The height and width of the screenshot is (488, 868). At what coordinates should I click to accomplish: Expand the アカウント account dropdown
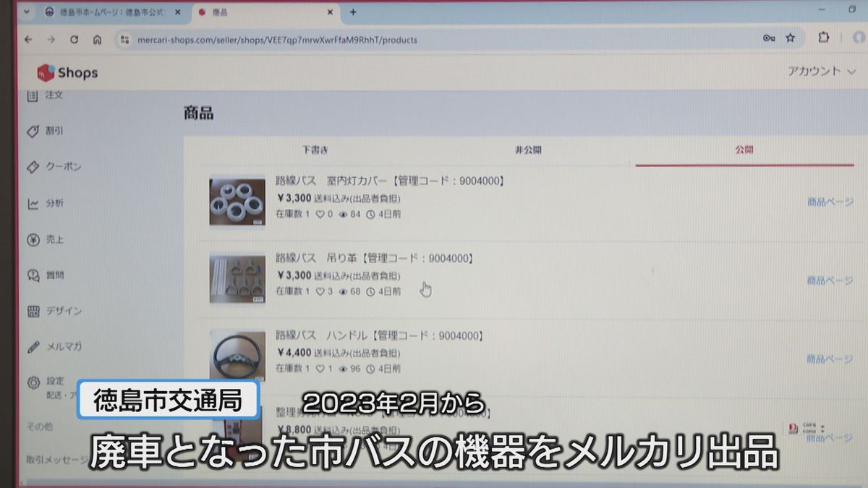point(821,71)
